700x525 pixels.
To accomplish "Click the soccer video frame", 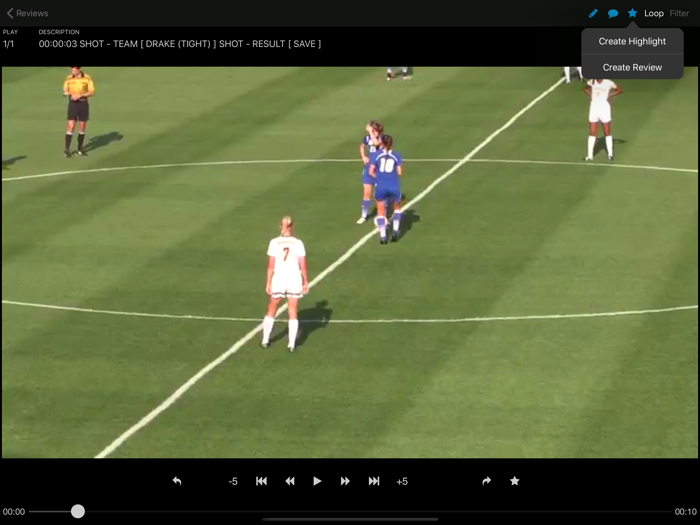I will coord(350,262).
